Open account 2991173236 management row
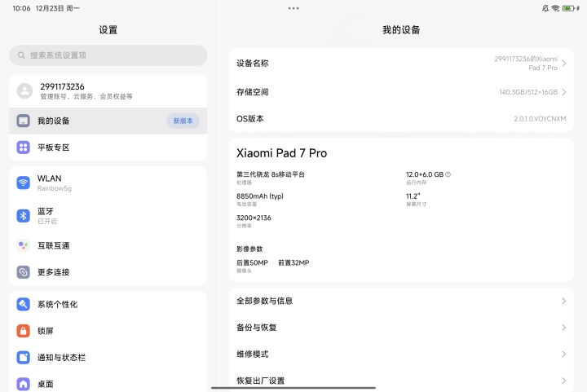 click(x=108, y=91)
